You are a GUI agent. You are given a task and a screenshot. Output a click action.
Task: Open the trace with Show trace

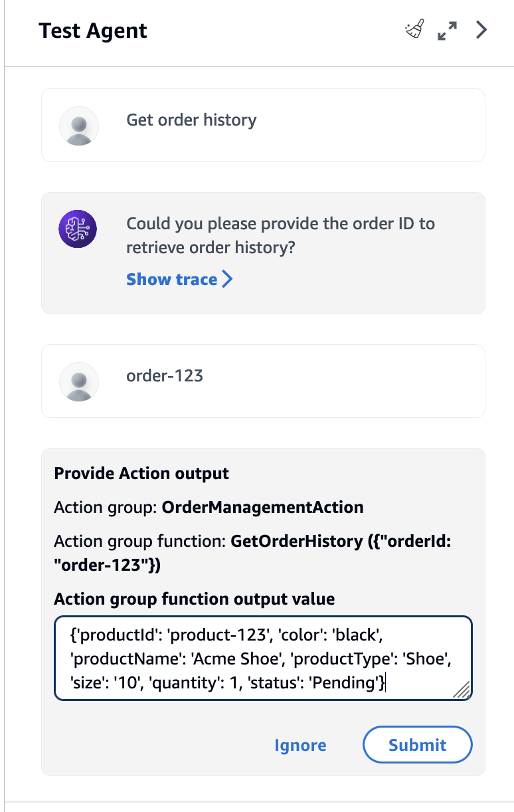tap(171, 279)
